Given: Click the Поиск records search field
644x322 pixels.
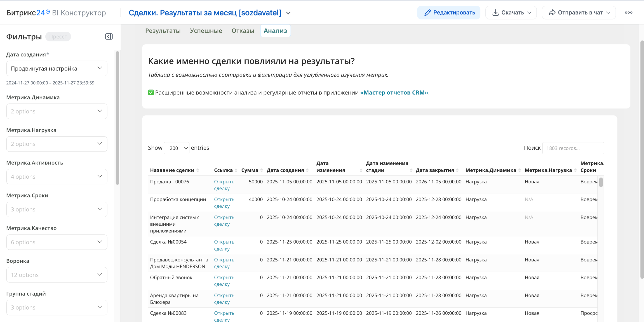Looking at the screenshot, I should pyautogui.click(x=573, y=148).
